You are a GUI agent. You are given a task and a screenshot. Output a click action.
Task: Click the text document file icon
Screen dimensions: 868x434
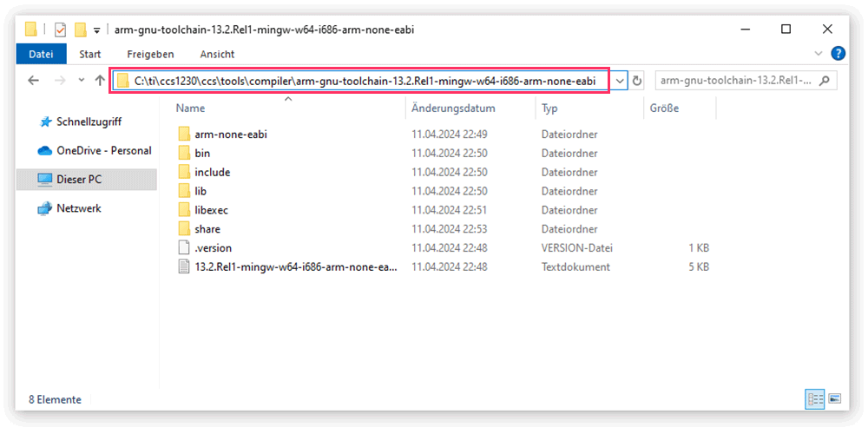[184, 266]
